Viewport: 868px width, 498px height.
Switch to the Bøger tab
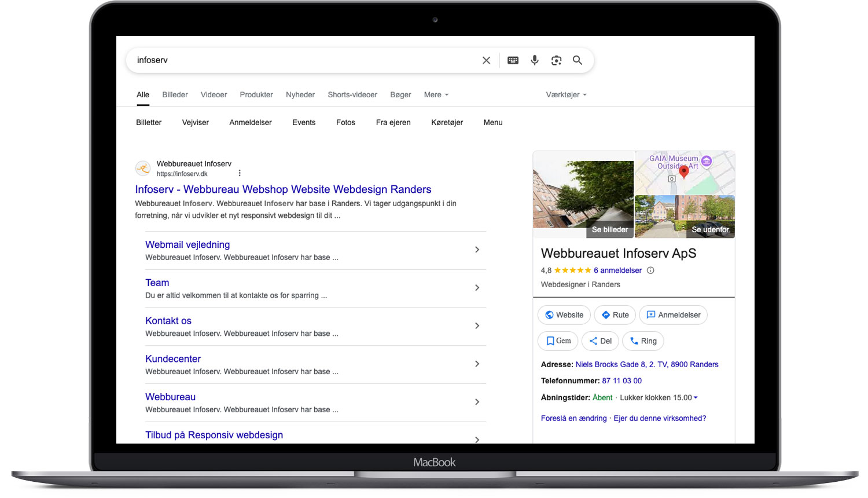coord(400,95)
